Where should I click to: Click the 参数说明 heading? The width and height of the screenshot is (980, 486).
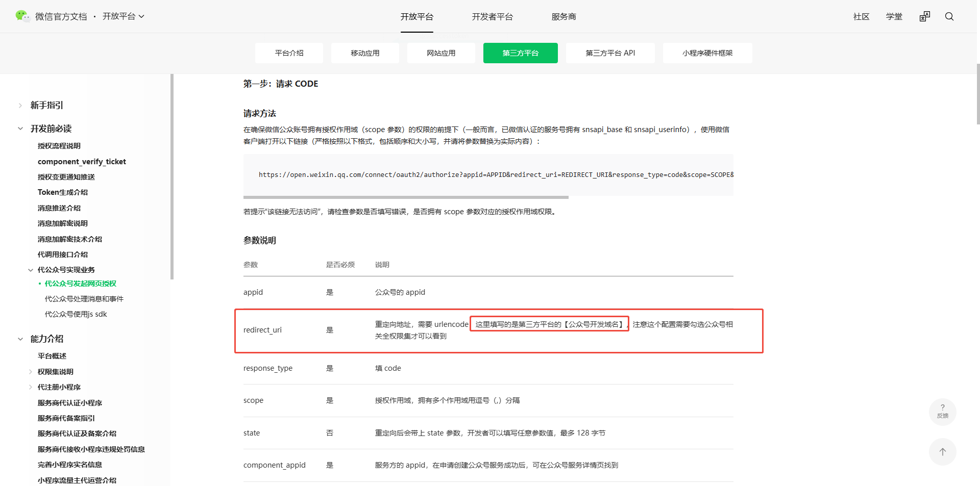260,240
